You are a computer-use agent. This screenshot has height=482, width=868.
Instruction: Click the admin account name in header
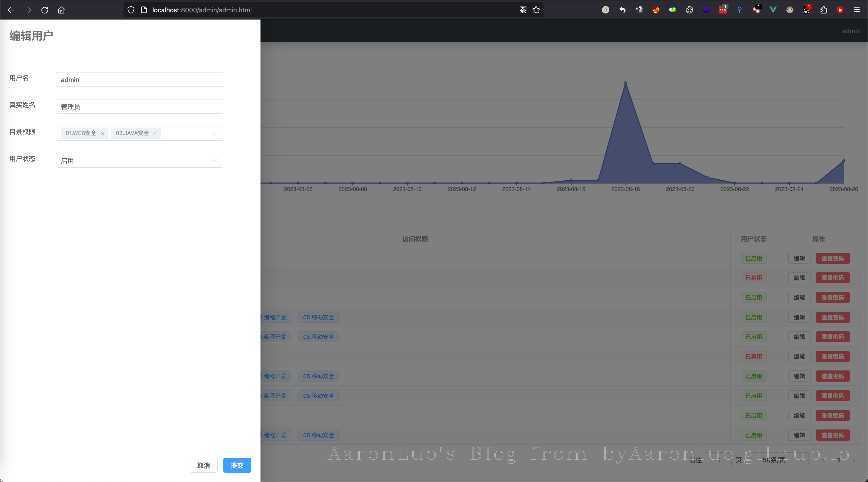[851, 31]
